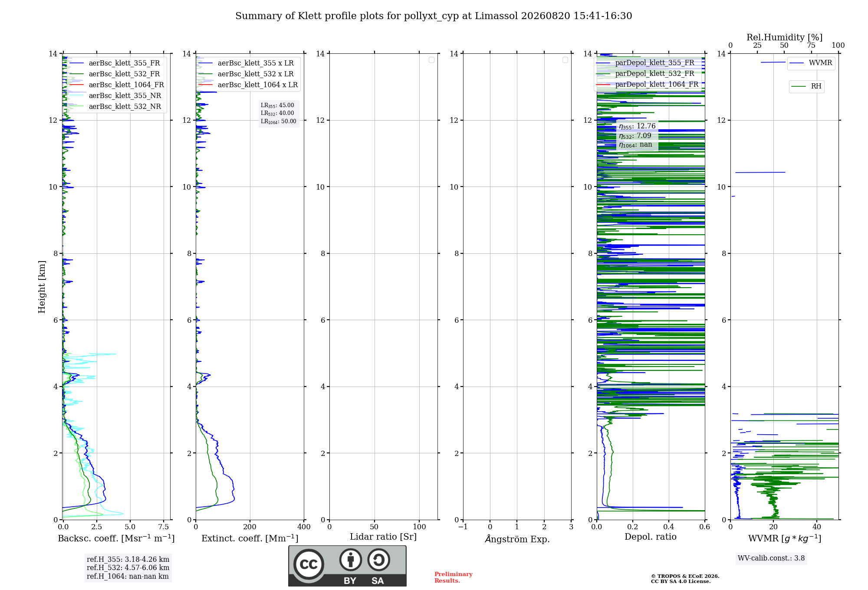Click the Preliminary Results red notice
The width and height of the screenshot is (868, 590).
(x=454, y=577)
